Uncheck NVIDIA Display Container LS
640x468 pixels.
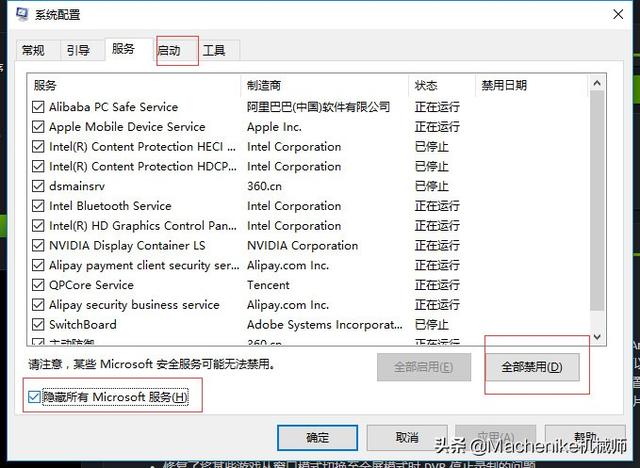tap(38, 245)
